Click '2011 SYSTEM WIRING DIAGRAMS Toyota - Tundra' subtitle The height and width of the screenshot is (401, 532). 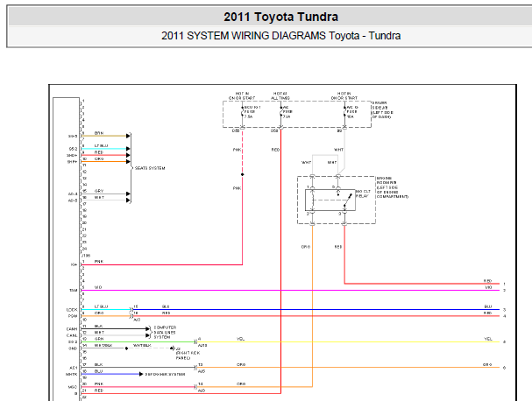tap(280, 36)
